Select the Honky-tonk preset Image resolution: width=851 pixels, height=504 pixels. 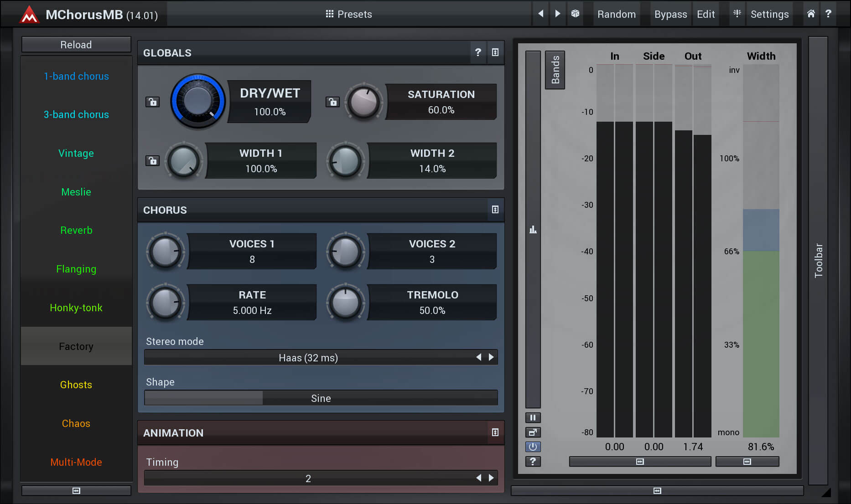76,308
